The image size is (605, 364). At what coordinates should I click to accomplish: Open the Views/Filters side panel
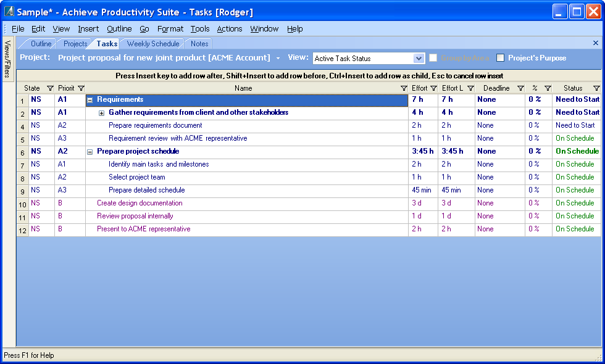pos(7,59)
